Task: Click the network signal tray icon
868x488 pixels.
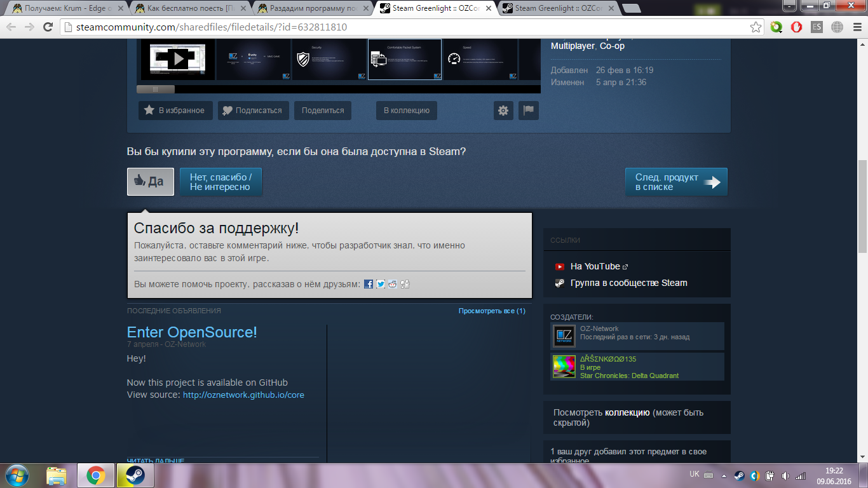Action: click(801, 475)
